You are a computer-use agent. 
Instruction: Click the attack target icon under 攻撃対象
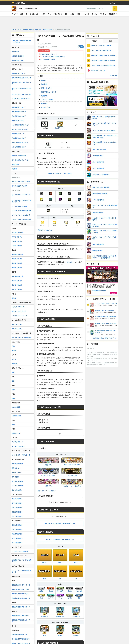(x=48, y=211)
